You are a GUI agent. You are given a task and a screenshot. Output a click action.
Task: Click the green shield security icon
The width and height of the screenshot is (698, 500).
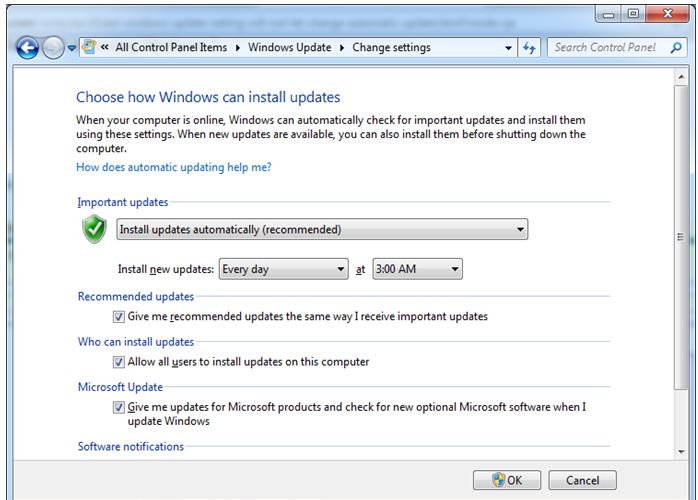pos(94,230)
